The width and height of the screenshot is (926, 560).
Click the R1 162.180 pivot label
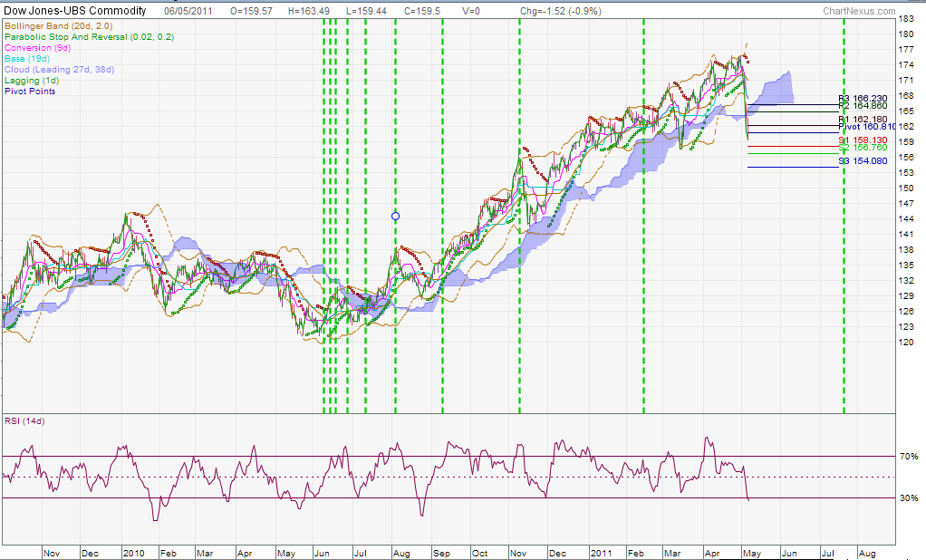point(863,120)
